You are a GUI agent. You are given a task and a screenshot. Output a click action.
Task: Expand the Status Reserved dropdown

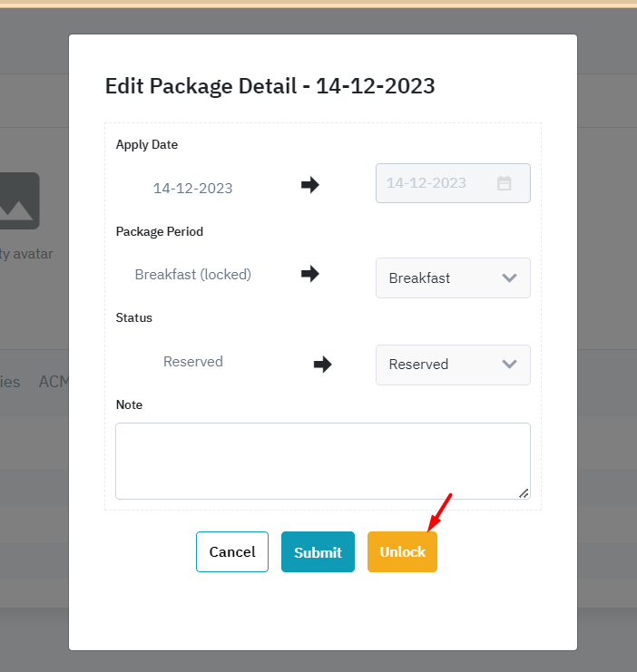[x=453, y=365]
